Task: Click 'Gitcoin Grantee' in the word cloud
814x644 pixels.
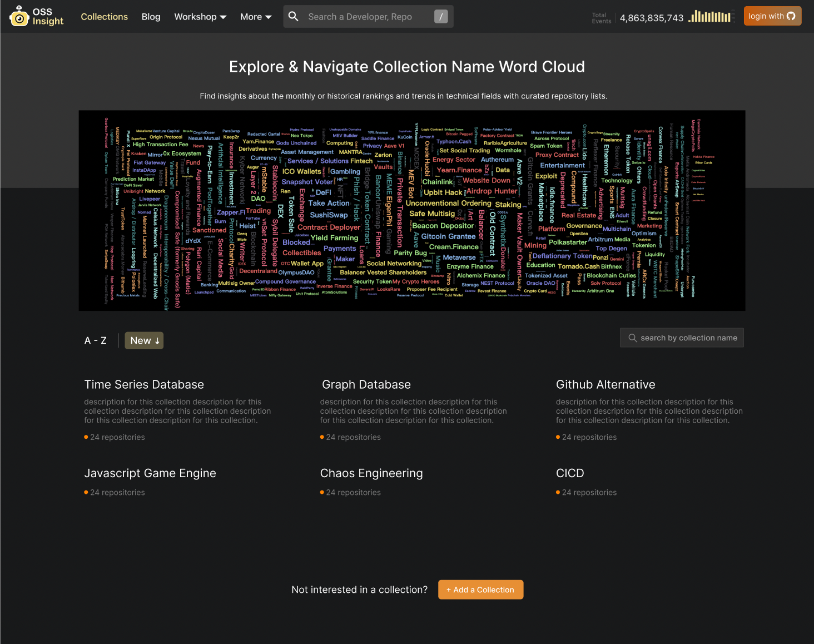Action: coord(448,236)
